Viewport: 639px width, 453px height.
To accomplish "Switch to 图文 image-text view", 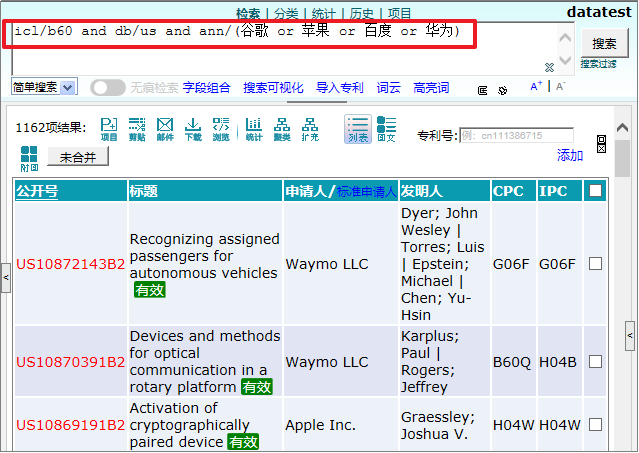I will (x=386, y=129).
